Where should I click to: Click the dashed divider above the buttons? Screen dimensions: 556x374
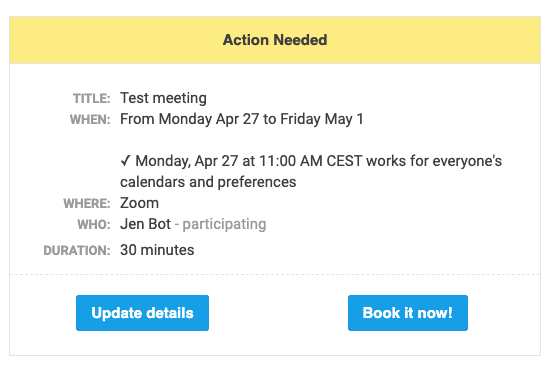(x=275, y=274)
